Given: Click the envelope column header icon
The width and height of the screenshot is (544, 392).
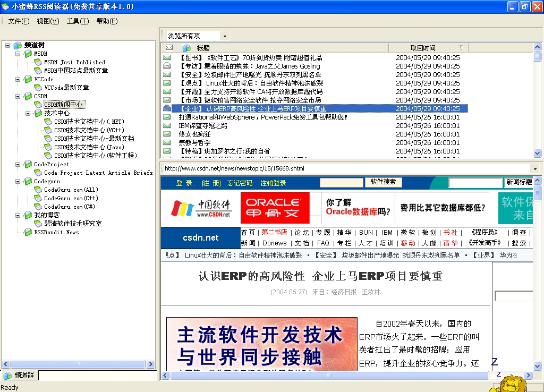Looking at the screenshot, I should (169, 47).
